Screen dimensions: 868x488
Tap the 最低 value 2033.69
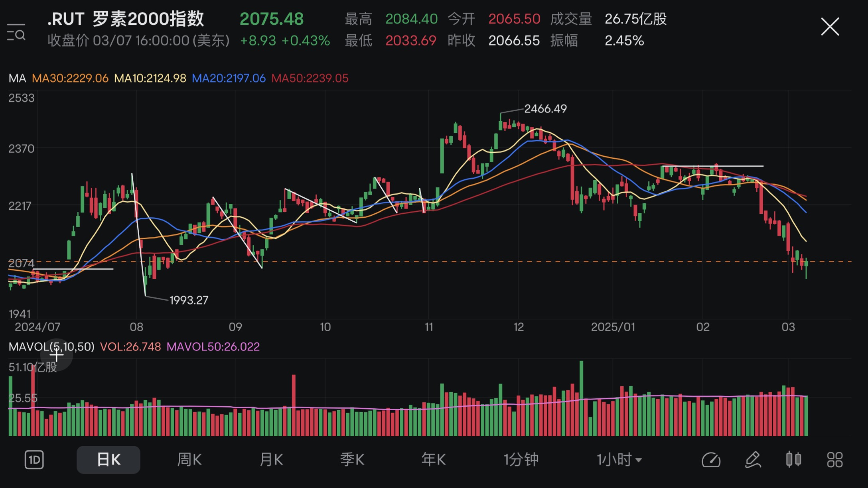[x=410, y=40]
